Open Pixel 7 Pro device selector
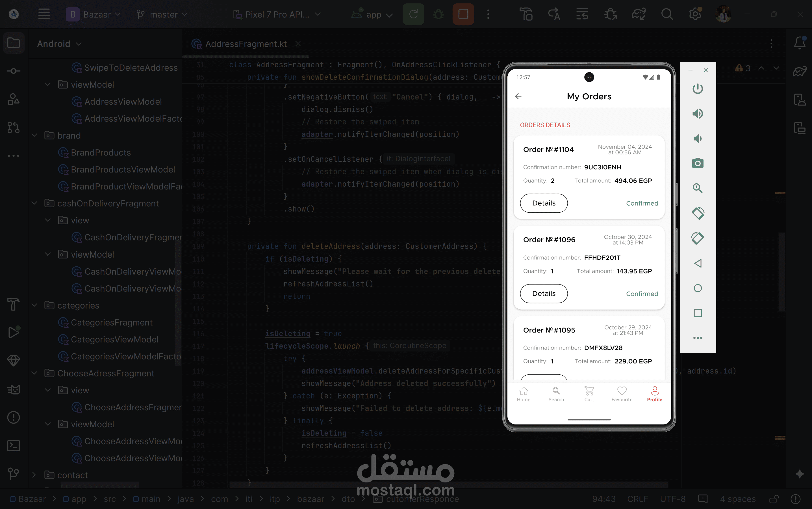Screen dimensions: 812x509 click(277, 14)
